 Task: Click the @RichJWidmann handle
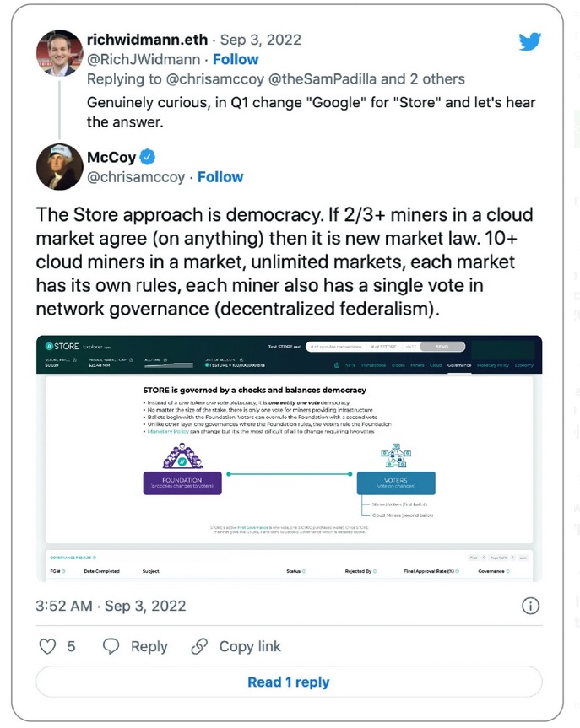144,59
